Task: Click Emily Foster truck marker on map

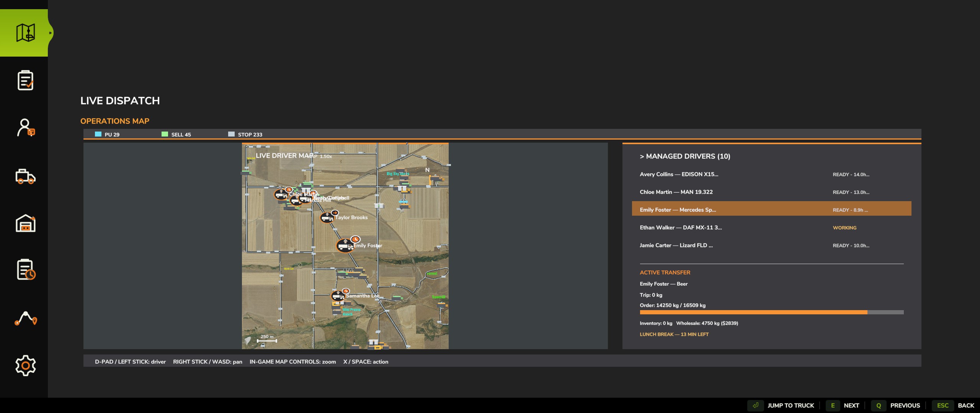Action: [x=345, y=246]
